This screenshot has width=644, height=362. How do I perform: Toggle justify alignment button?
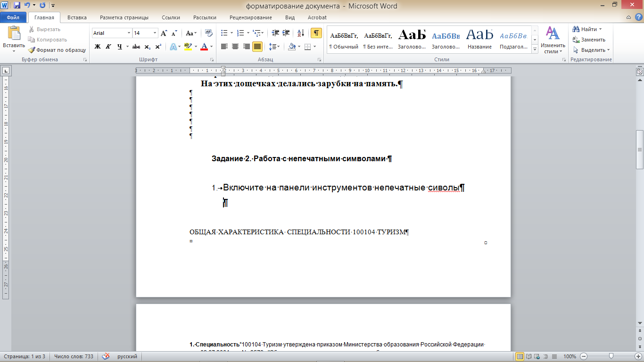click(x=257, y=47)
